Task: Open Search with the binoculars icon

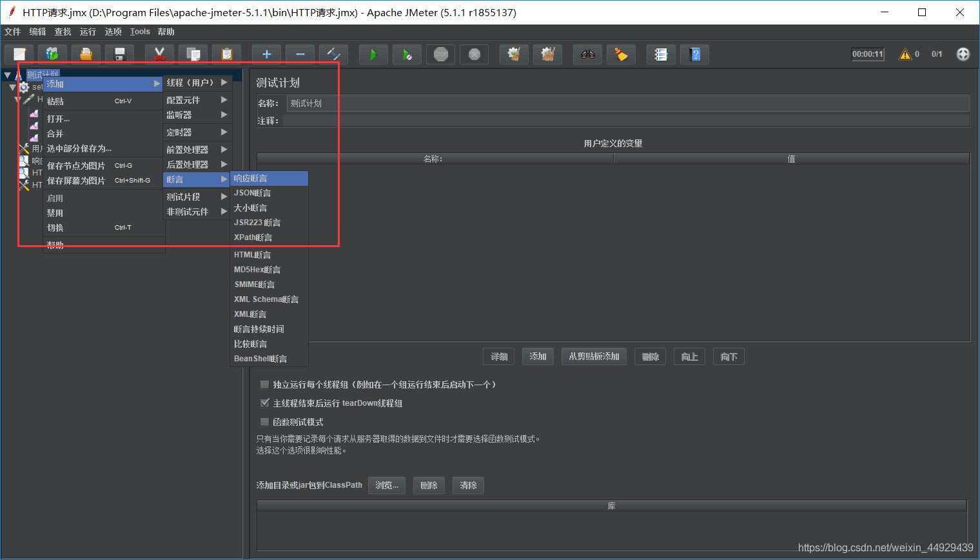Action: (x=588, y=55)
